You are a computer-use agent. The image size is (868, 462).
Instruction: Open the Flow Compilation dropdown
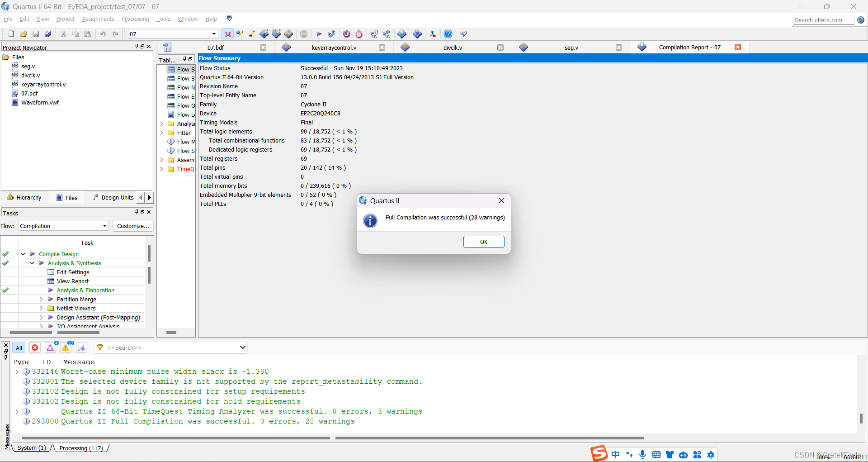104,226
